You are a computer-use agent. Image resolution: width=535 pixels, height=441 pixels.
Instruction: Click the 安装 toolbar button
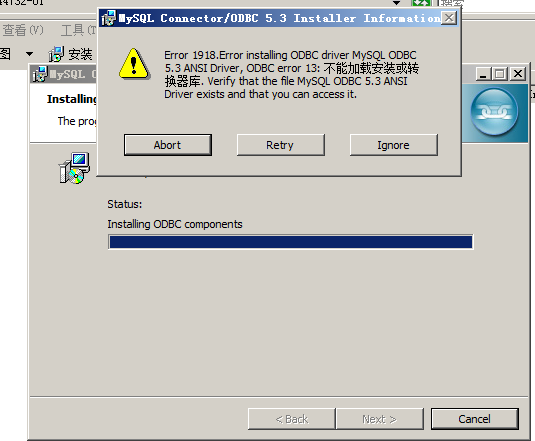click(x=71, y=54)
